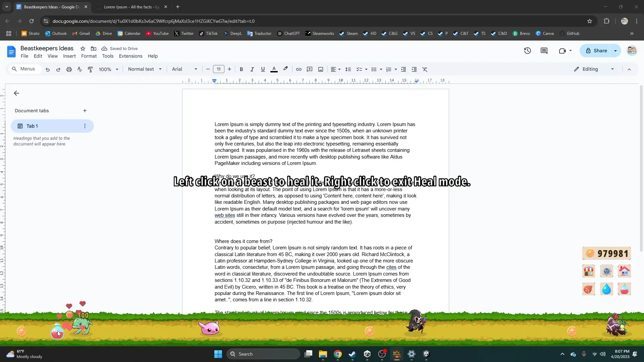Image resolution: width=644 pixels, height=362 pixels.
Task: Clear formatting of selected text
Action: point(425,69)
